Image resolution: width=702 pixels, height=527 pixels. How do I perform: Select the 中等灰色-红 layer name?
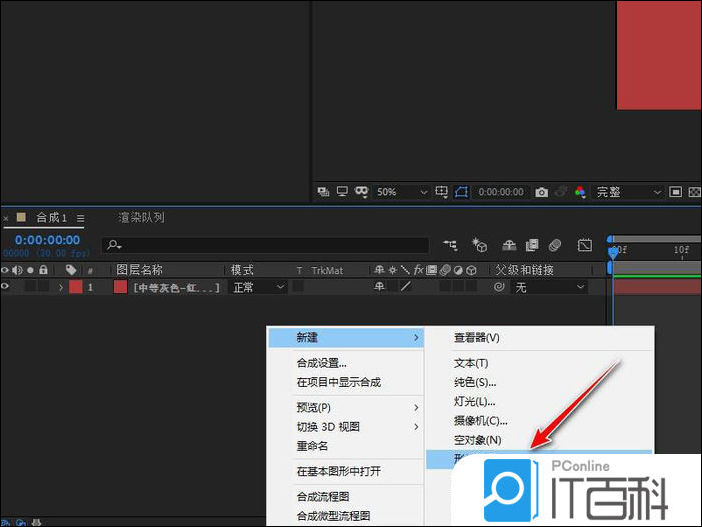[177, 287]
